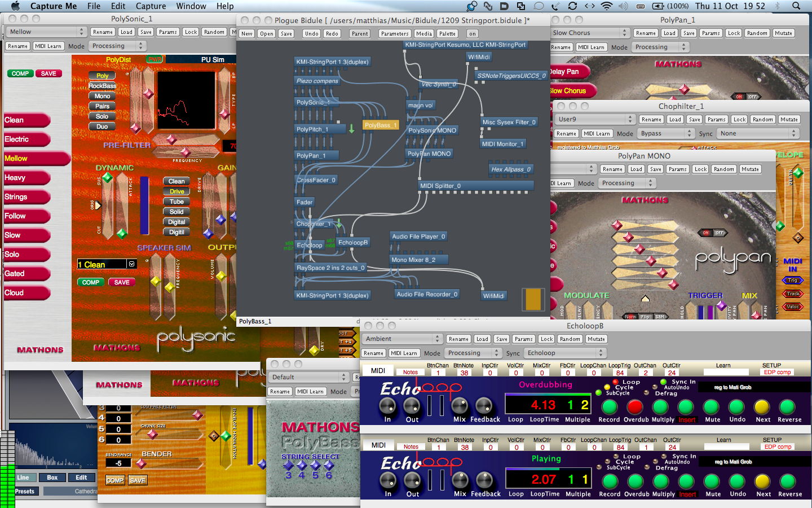Select the yellow PolyBass_1 node in Bidule
Screen dimensions: 812x508
[380, 125]
